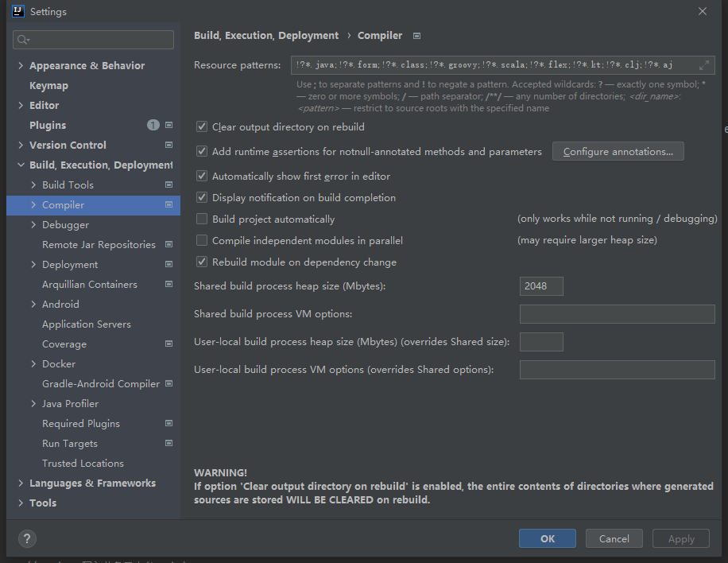Toggle Rebuild module on dependency change

tap(202, 262)
